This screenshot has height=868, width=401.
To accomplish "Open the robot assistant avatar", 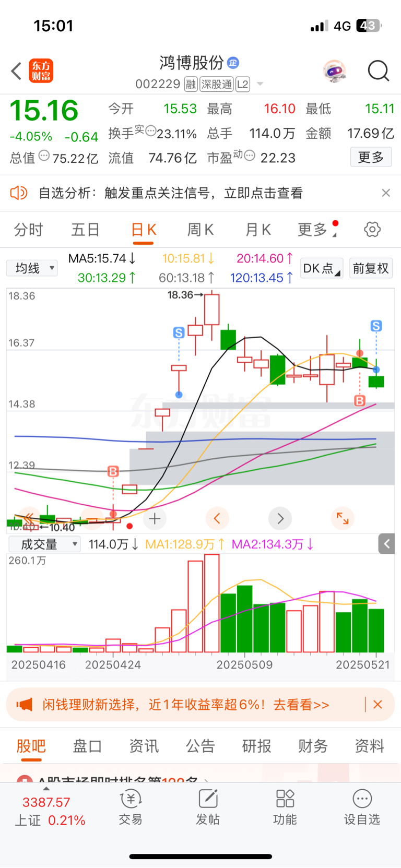I will pyautogui.click(x=334, y=71).
